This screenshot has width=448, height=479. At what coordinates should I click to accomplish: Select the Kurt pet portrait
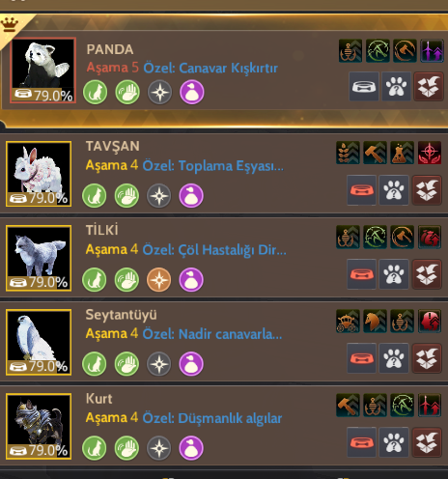(x=39, y=426)
